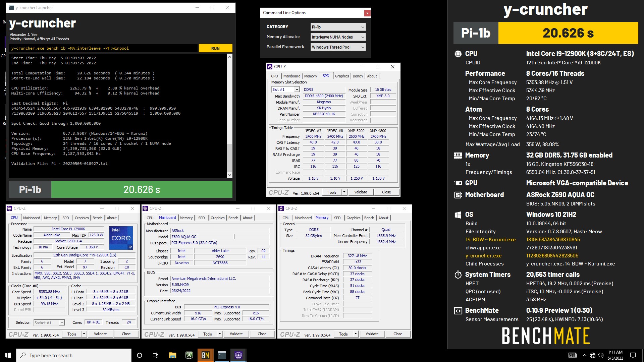The height and width of the screenshot is (362, 644).
Task: Close the Command Line Options panel
Action: click(x=367, y=13)
